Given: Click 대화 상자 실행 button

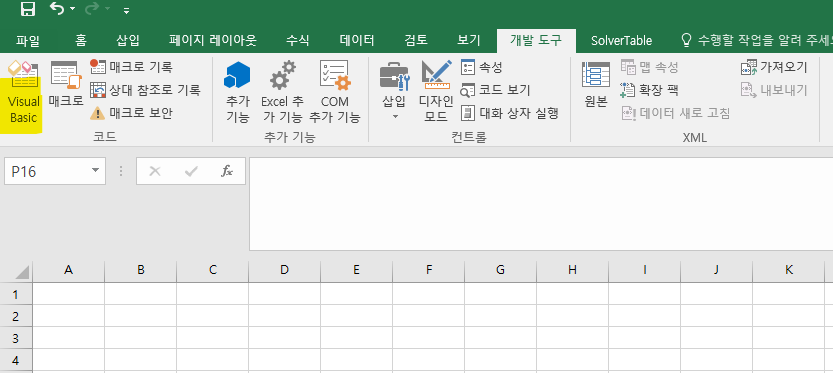Looking at the screenshot, I should coord(509,113).
